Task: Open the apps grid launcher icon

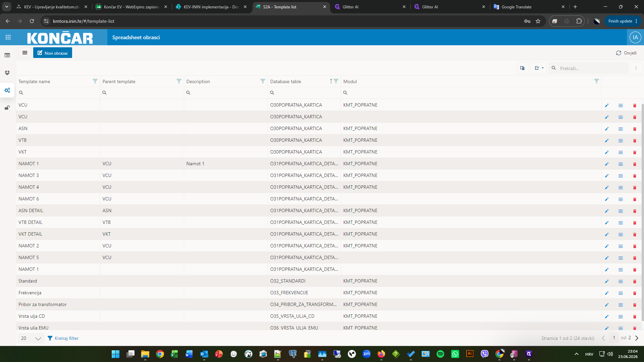Action: coord(8,37)
